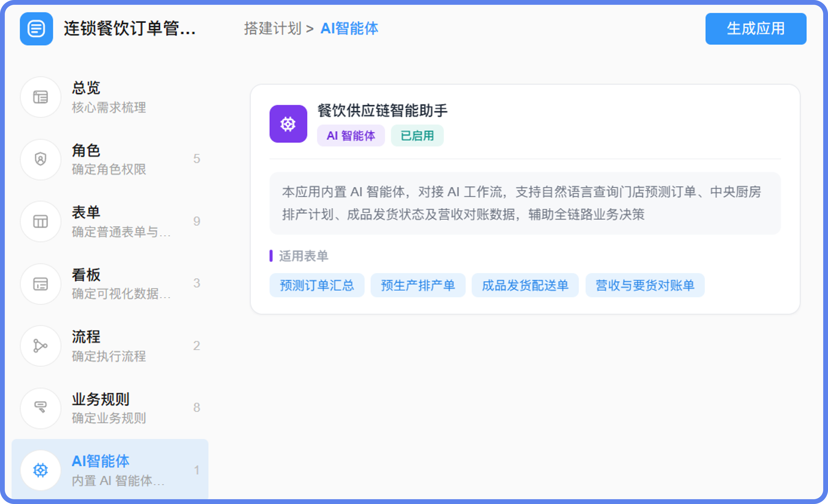The height and width of the screenshot is (504, 828).
Task: Click the 角色 shield icon
Action: pyautogui.click(x=40, y=159)
